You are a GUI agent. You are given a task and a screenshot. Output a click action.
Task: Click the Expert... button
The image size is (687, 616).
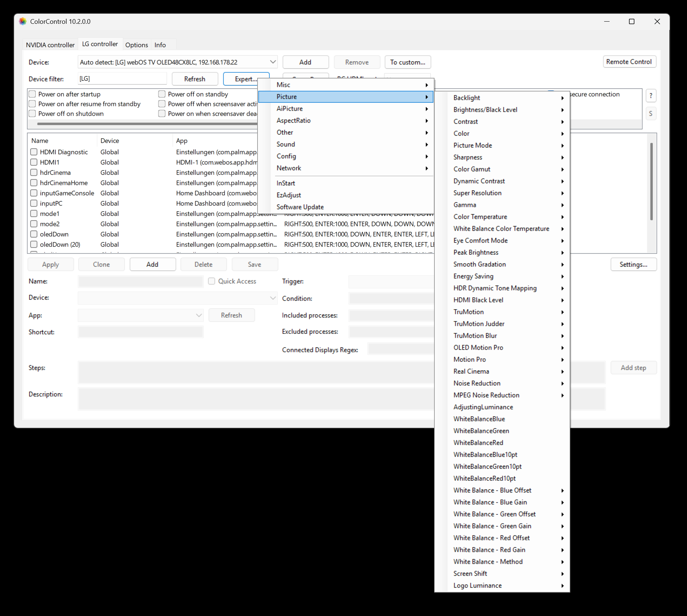point(246,79)
